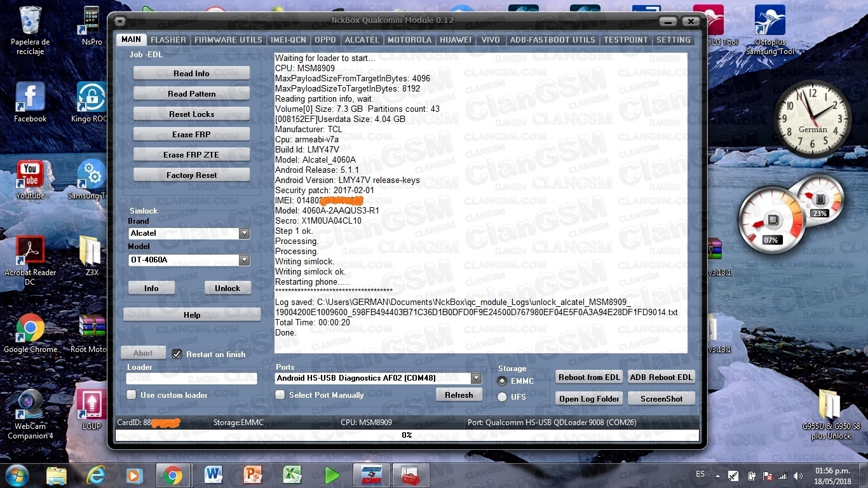Switch to the FLASHER tab

pyautogui.click(x=168, y=39)
